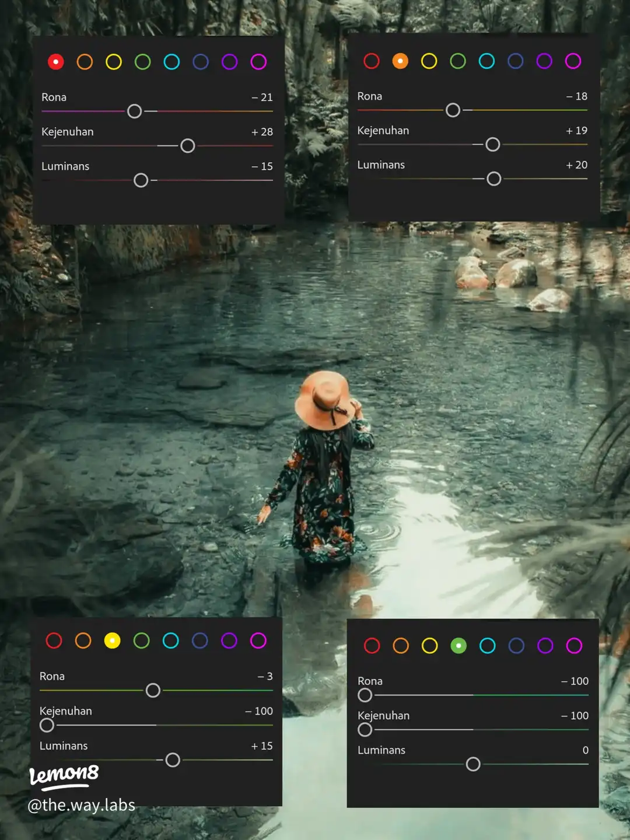Tap the Rona slider knob at -18
This screenshot has width=630, height=840.
click(x=453, y=110)
